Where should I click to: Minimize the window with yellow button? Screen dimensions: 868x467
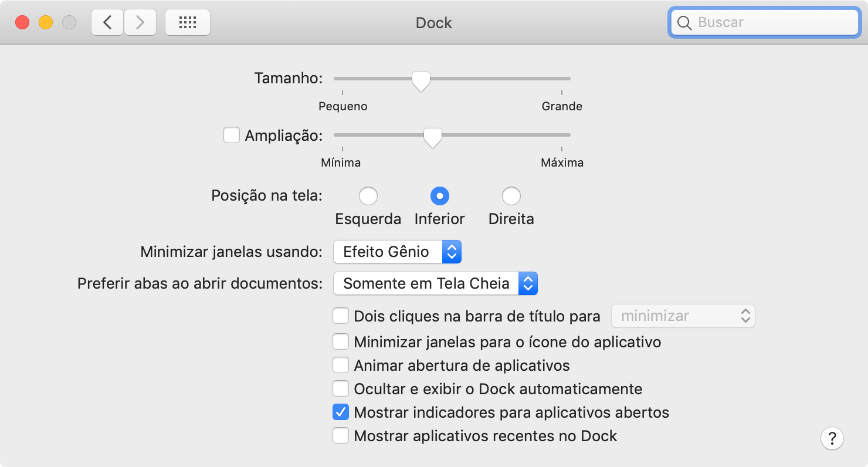[x=46, y=23]
